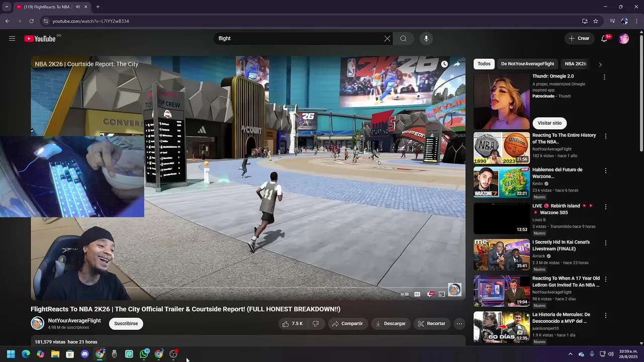Click the address bar URL youtube.com/watch
Screen dimensions: 644x362
(91, 21)
